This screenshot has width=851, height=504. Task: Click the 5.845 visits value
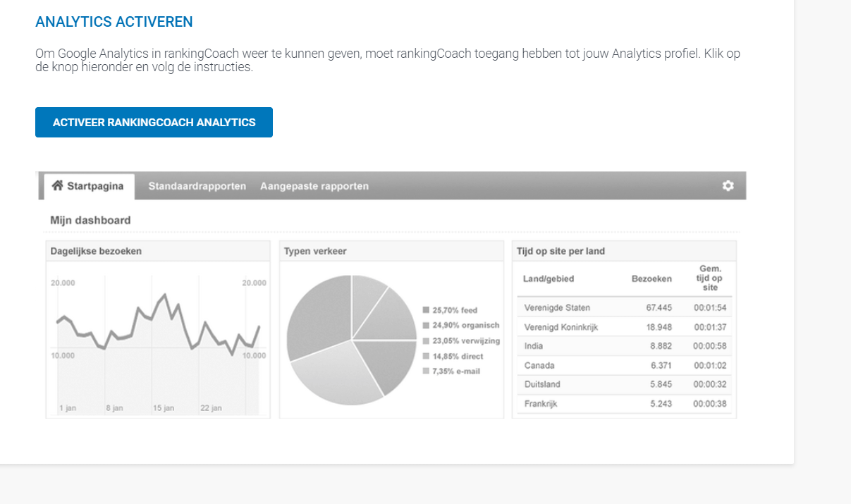(661, 384)
